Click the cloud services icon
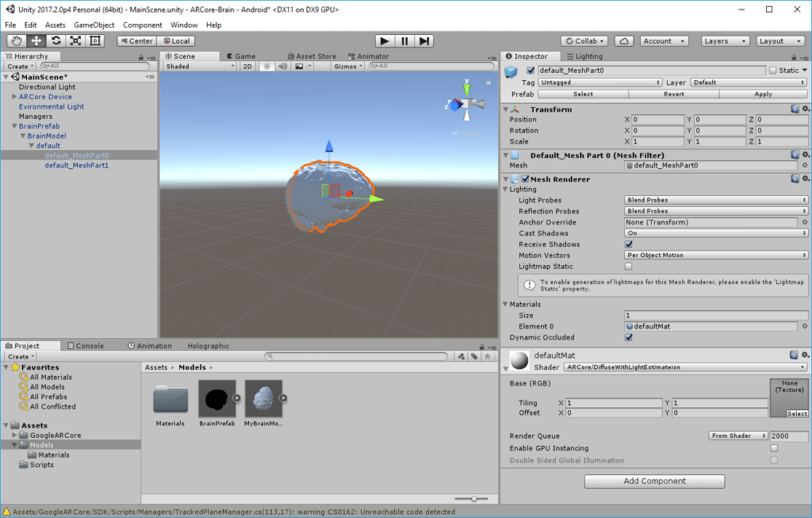Image resolution: width=812 pixels, height=518 pixels. 624,40
